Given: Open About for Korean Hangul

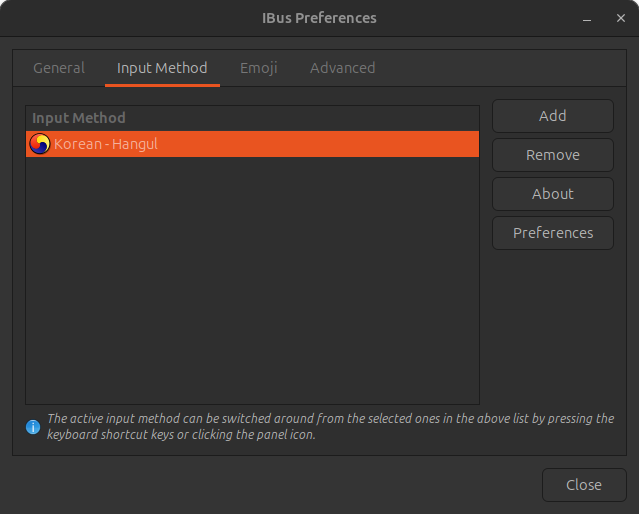Looking at the screenshot, I should 553,194.
